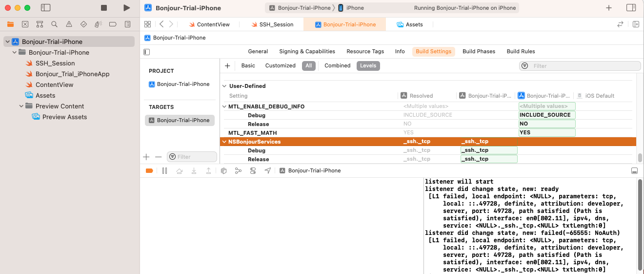Image resolution: width=644 pixels, height=274 pixels.
Task: Hide the debug area with bottom-right icon
Action: tap(634, 170)
